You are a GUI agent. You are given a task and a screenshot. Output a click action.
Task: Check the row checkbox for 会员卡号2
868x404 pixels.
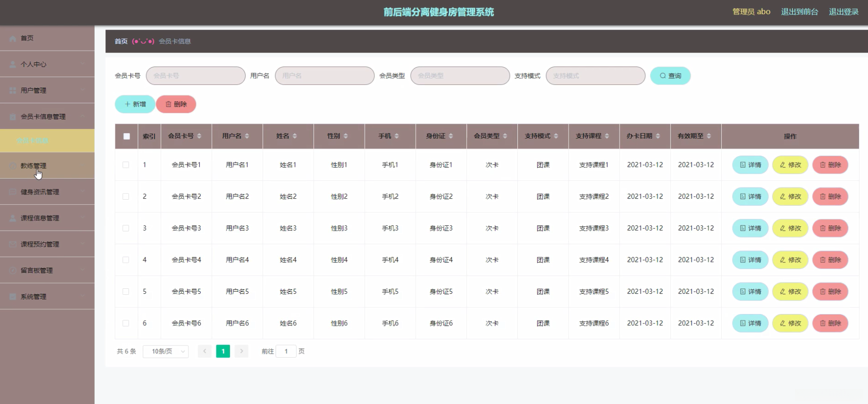[x=126, y=197]
